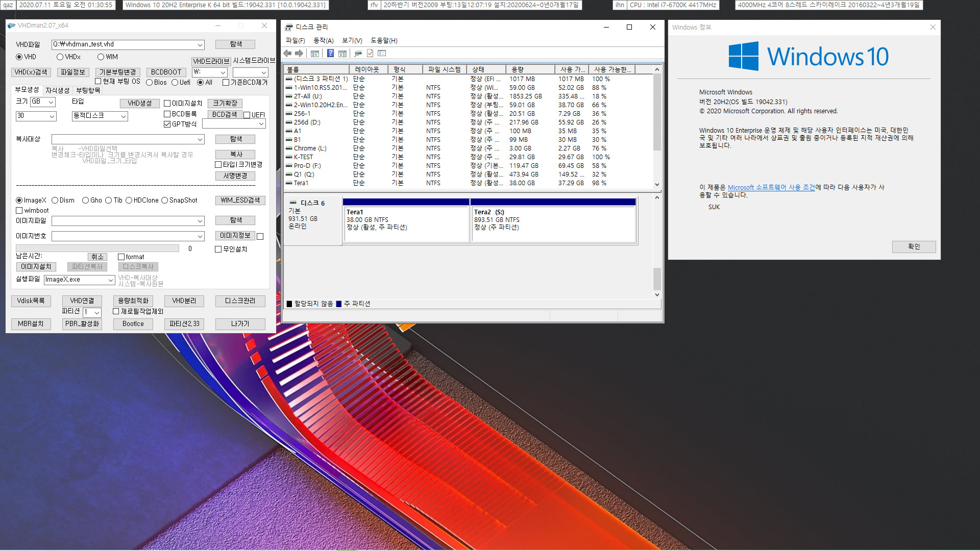
Task: Click the volume icon of K-TEST row
Action: click(289, 157)
